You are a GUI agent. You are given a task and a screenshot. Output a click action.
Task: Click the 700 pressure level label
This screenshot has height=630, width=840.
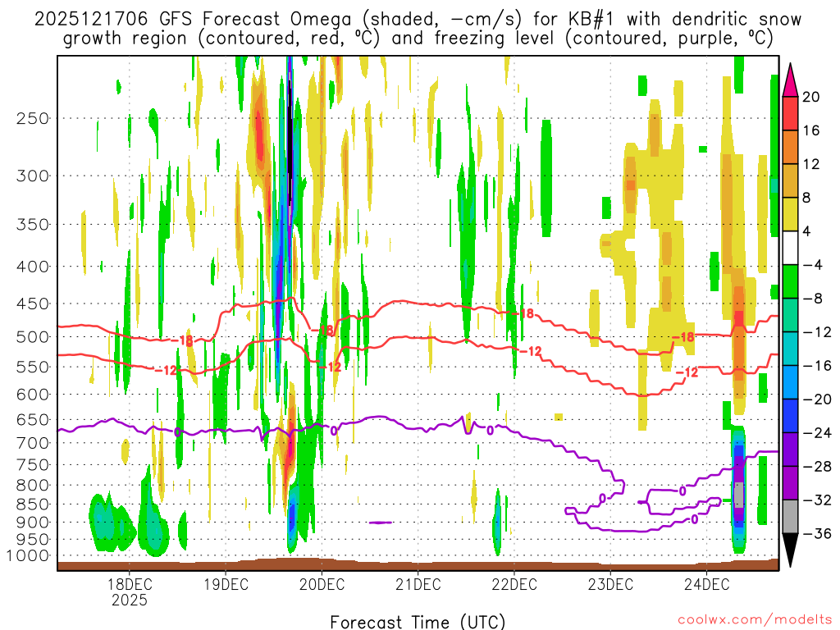33,443
